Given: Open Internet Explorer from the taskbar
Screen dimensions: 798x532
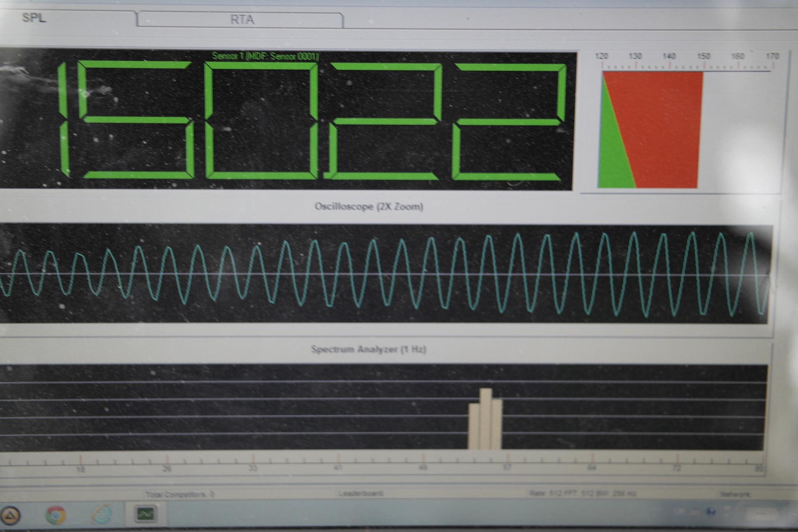Looking at the screenshot, I should coord(101,514).
